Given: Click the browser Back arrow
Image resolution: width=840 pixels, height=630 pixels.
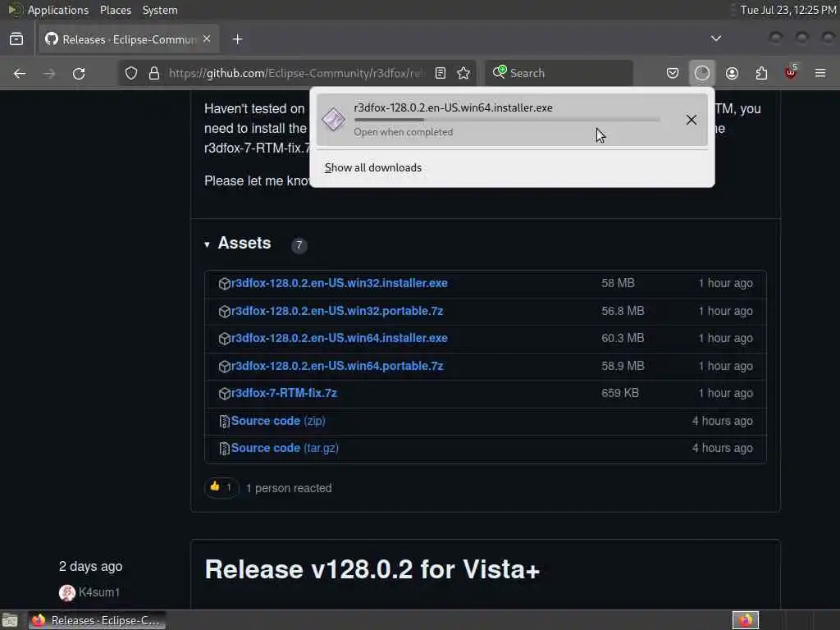Looking at the screenshot, I should pos(20,73).
